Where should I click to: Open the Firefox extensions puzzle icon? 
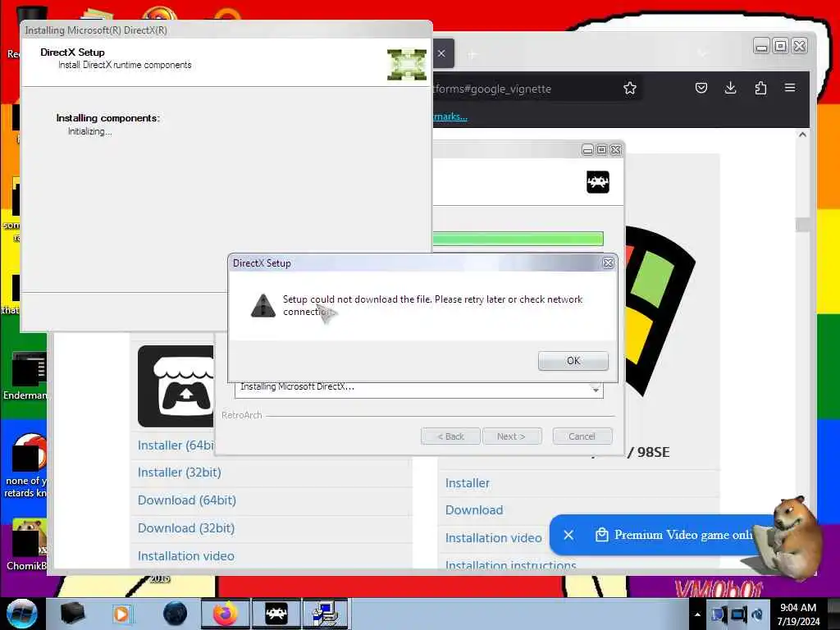click(760, 88)
